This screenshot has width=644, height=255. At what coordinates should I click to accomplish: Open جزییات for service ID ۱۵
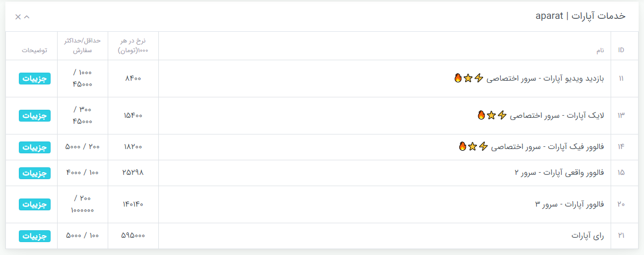(x=34, y=173)
